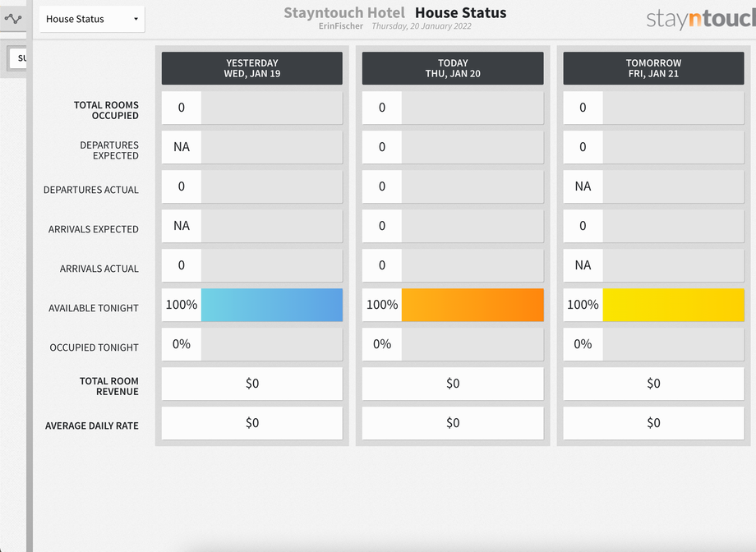Click Tomorrow's Average Daily Rate $0

[x=654, y=423]
